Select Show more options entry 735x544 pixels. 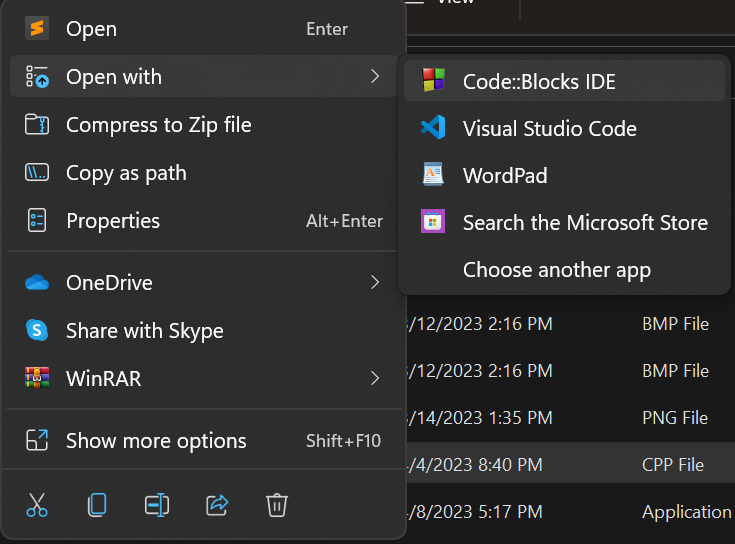click(156, 441)
